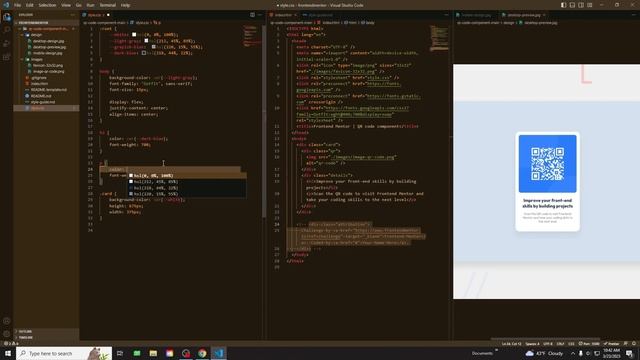The width and height of the screenshot is (640, 360).
Task: Click Prettier status bar item
Action: click(611, 344)
